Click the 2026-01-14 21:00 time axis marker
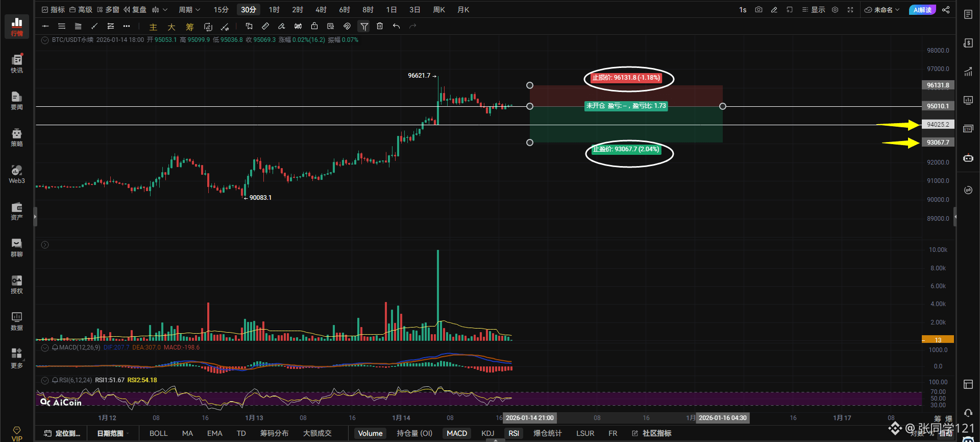Image resolution: width=980 pixels, height=442 pixels. click(x=530, y=418)
